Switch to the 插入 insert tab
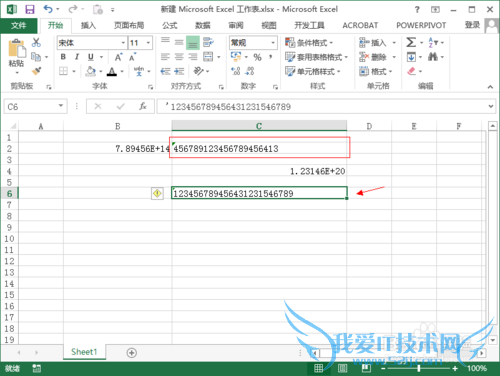 coord(88,25)
